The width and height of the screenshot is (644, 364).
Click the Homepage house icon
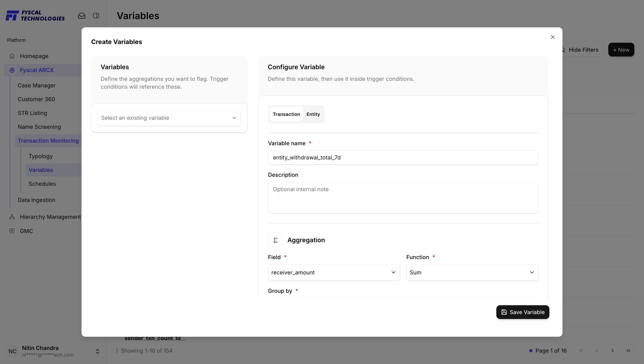(x=12, y=56)
